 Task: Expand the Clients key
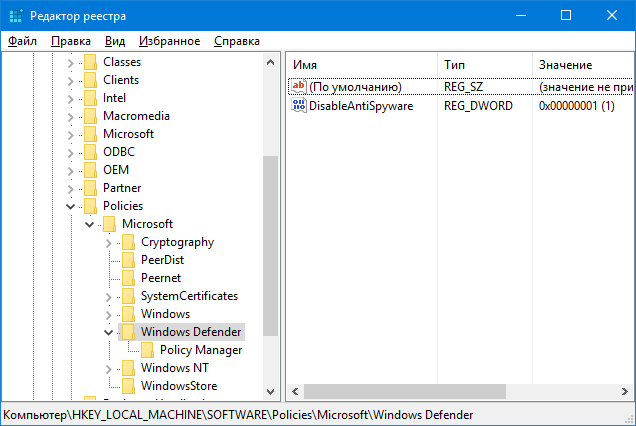[x=71, y=81]
